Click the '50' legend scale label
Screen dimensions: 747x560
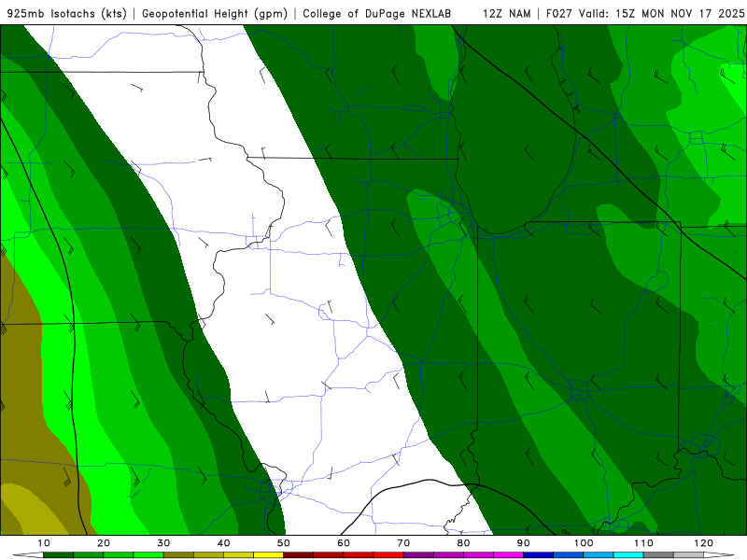tap(284, 543)
